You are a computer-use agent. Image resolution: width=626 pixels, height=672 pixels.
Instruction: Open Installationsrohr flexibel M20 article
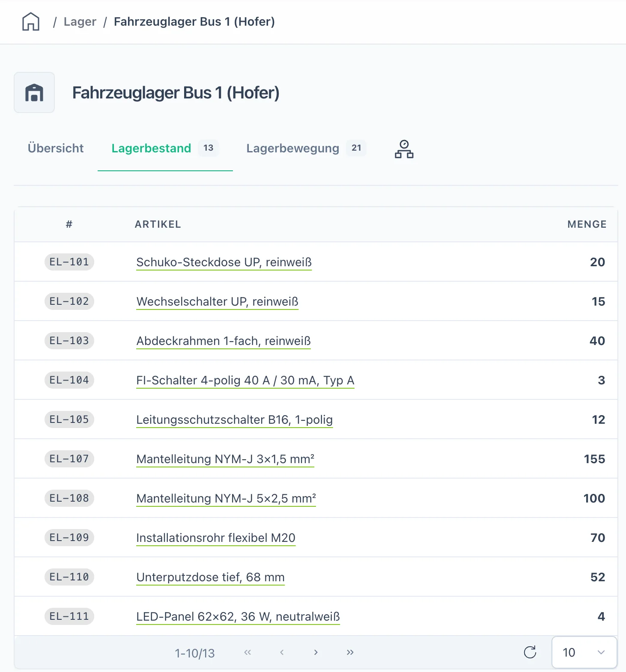[216, 538]
